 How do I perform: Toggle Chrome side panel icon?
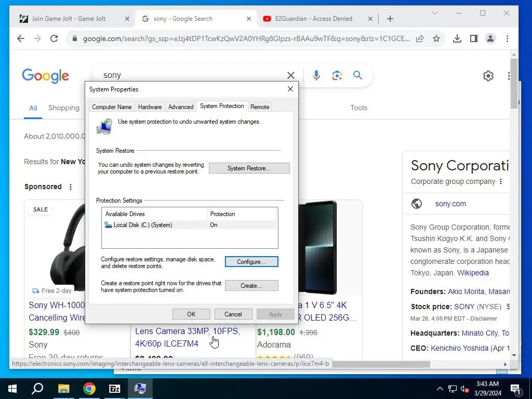coord(474,38)
